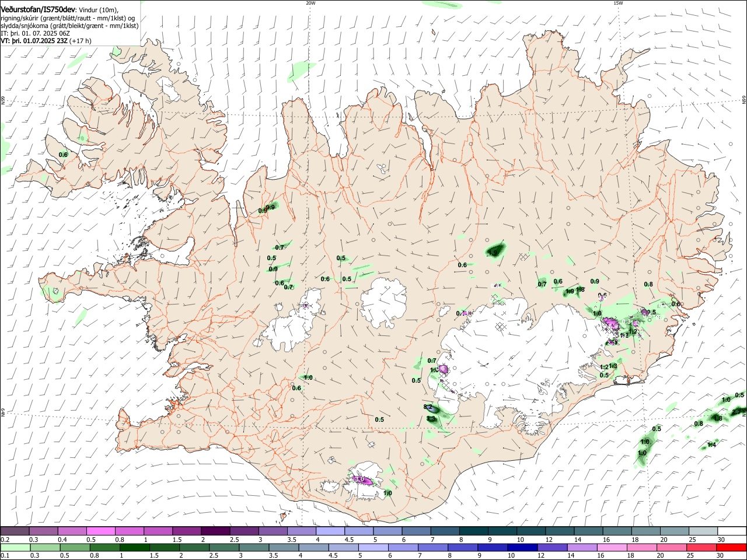Select the periwinkle 4 swatch in upper legend row
This screenshot has width=747, height=560.
330,531
